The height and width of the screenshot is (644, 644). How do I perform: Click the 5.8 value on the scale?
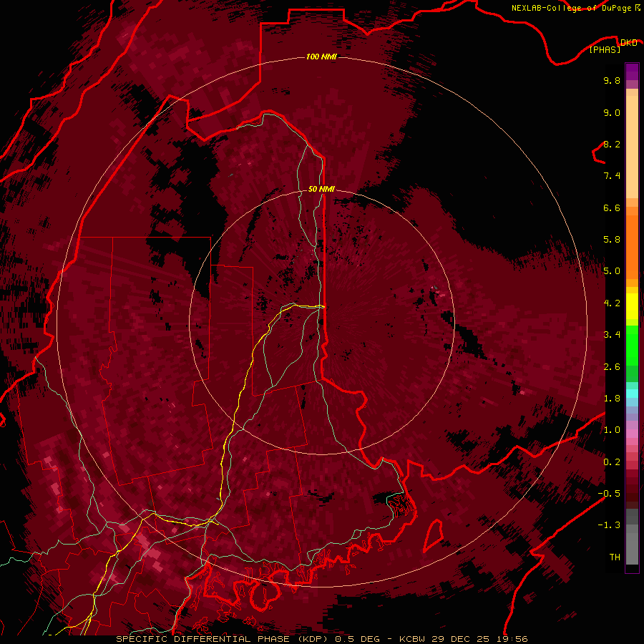click(612, 240)
